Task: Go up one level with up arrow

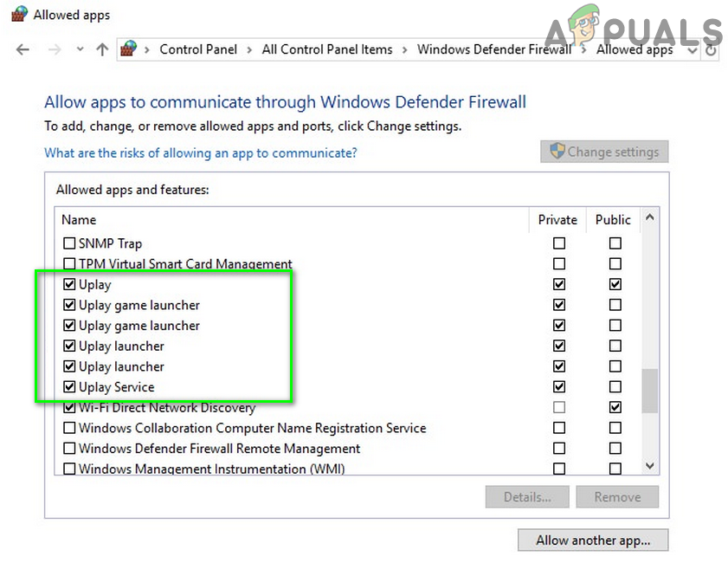Action: pyautogui.click(x=102, y=49)
